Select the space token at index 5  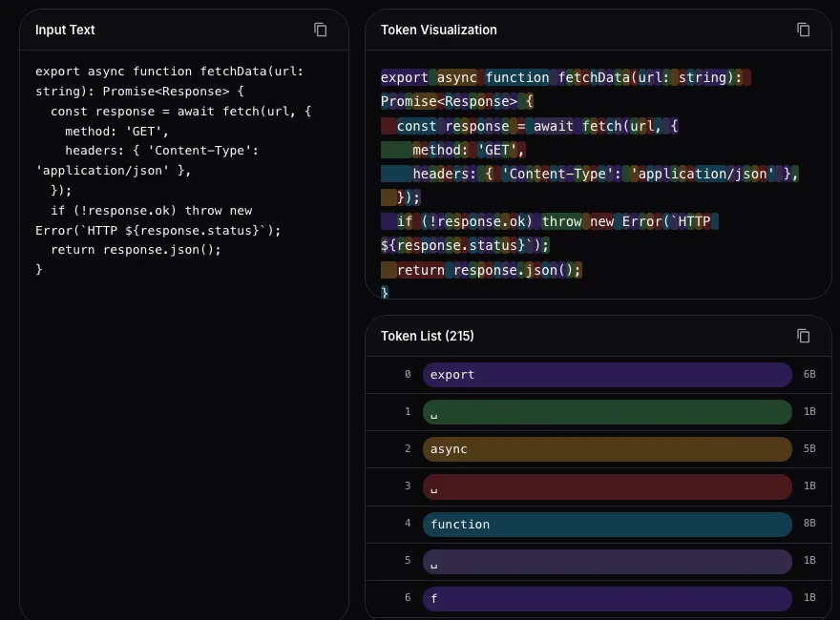pyautogui.click(x=607, y=562)
